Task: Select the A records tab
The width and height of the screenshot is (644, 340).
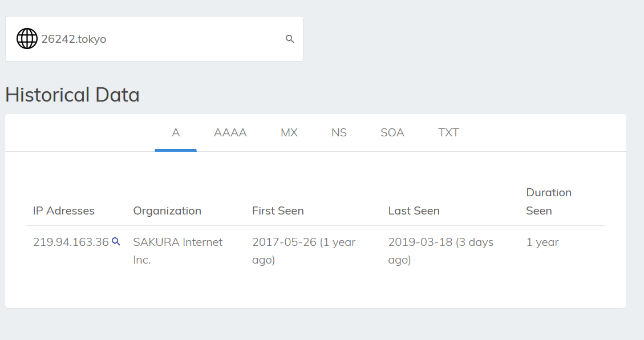Action: 176,133
